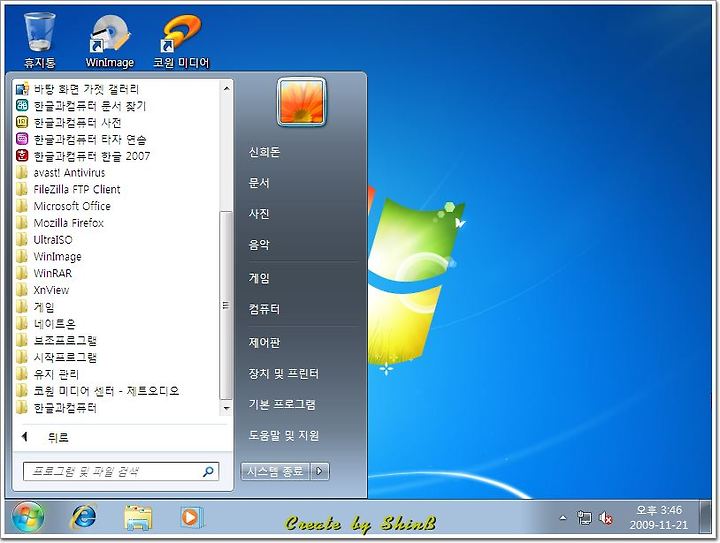Open shutdown options arrow
Image resolution: width=720 pixels, height=543 pixels.
pyautogui.click(x=320, y=471)
